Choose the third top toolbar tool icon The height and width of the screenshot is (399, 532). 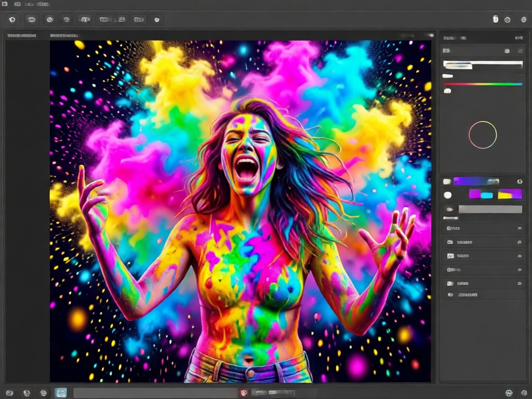click(x=50, y=20)
